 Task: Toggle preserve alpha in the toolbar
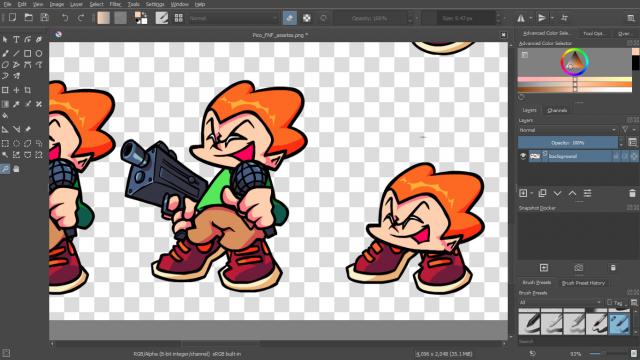pyautogui.click(x=307, y=18)
